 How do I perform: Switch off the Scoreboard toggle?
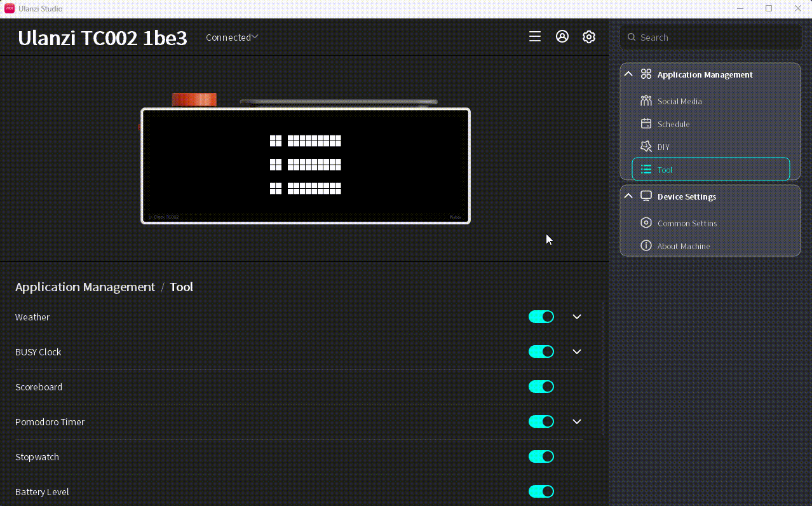coord(541,386)
